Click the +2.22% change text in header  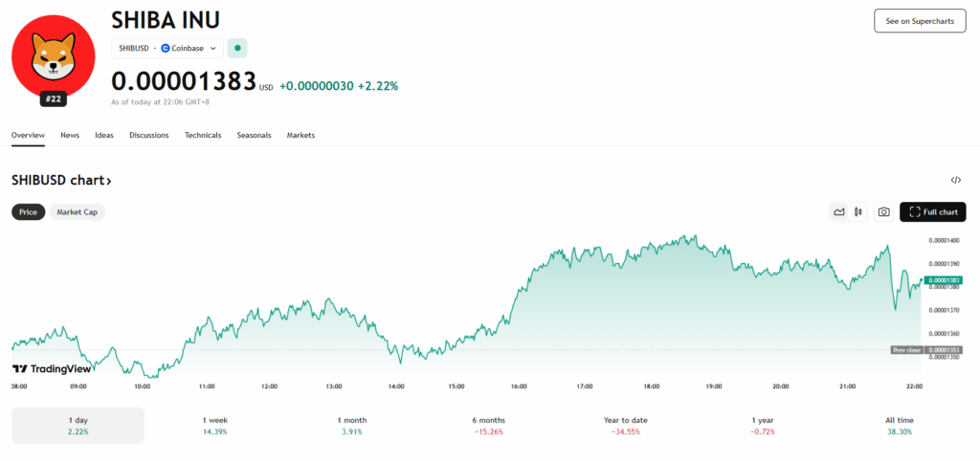coord(377,86)
